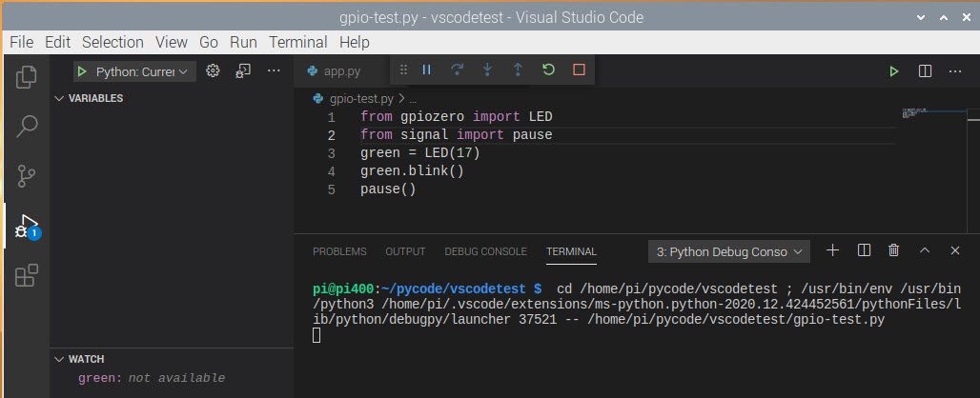Open editor more actions ellipsis
Viewport: 980px width, 398px height.
tap(955, 71)
